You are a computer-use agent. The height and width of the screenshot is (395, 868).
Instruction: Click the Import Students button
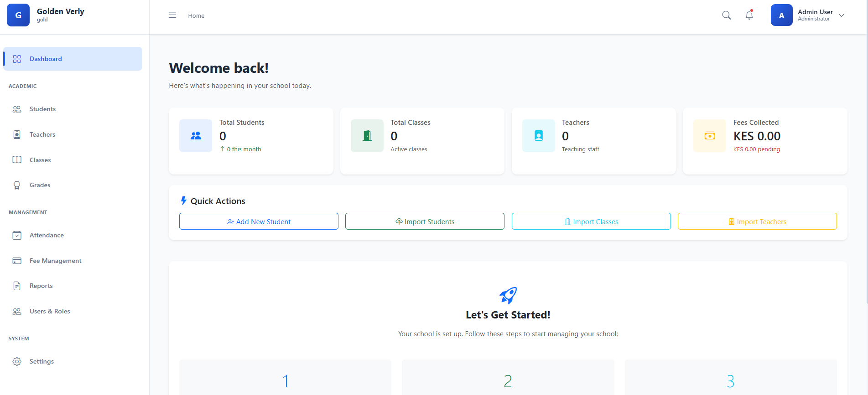click(425, 221)
